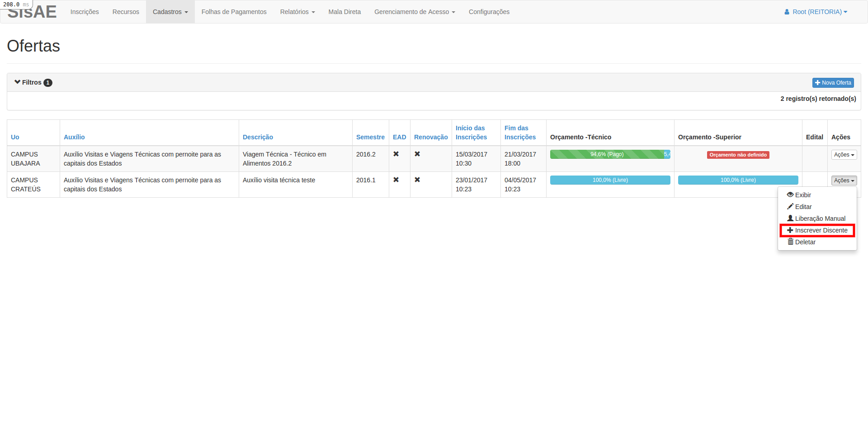Select Editar from actions menu
This screenshot has height=437, width=868.
point(817,207)
